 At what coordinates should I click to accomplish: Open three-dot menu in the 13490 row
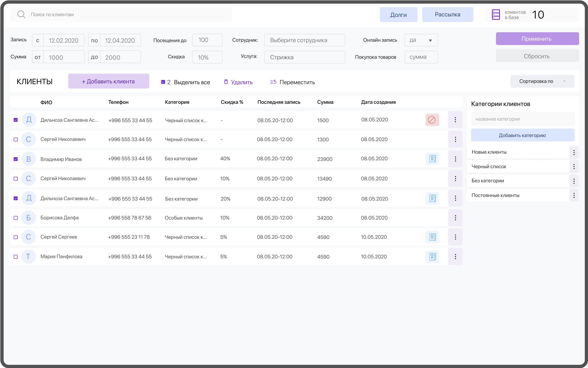[455, 179]
